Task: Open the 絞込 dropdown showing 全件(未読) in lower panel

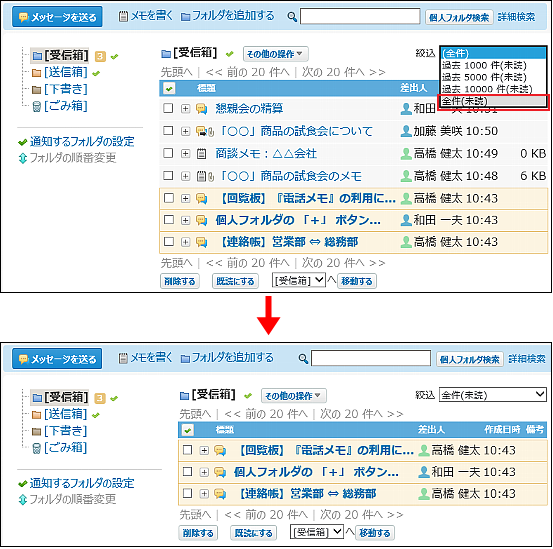Action: [492, 395]
